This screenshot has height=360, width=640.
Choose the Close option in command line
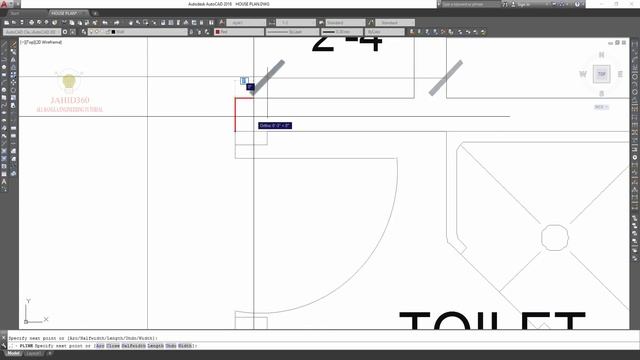coord(113,346)
